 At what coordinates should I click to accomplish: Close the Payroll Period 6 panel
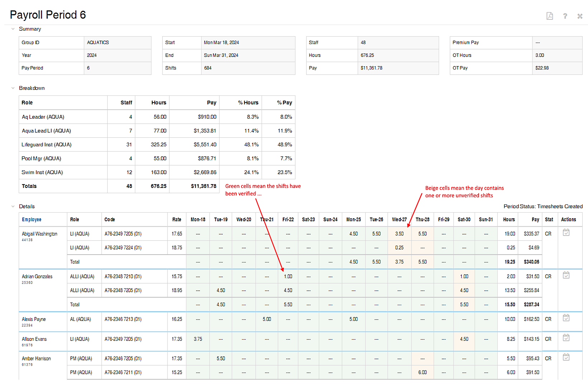pos(580,16)
